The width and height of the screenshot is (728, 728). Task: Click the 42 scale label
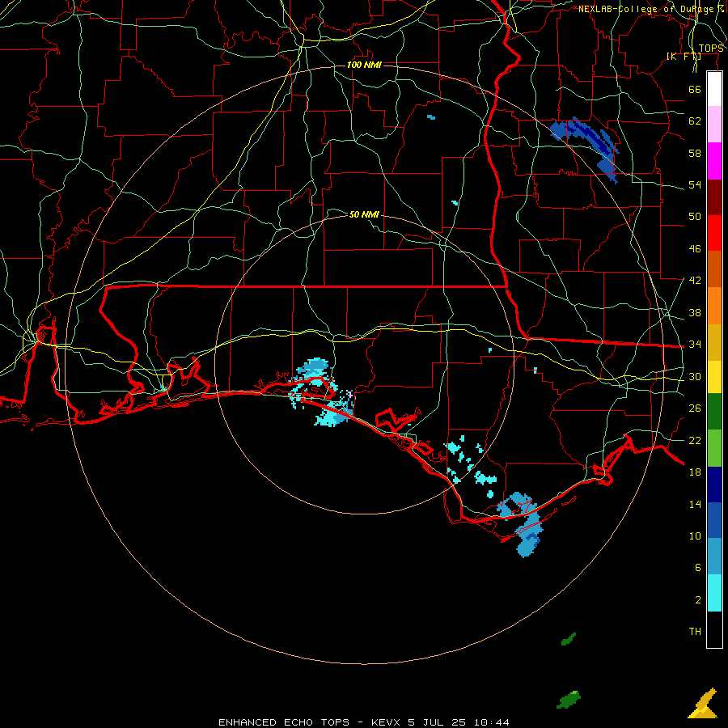[x=695, y=281]
